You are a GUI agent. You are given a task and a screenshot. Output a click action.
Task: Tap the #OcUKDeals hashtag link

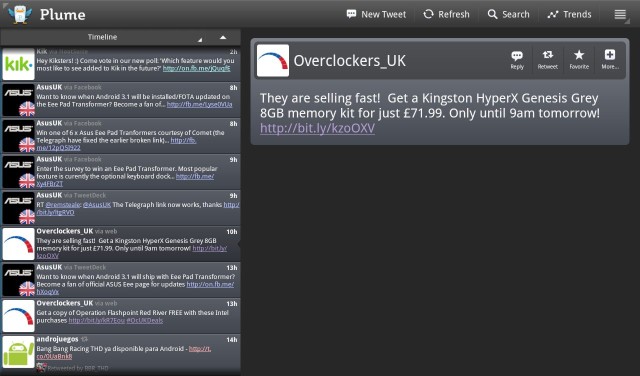pos(144,320)
